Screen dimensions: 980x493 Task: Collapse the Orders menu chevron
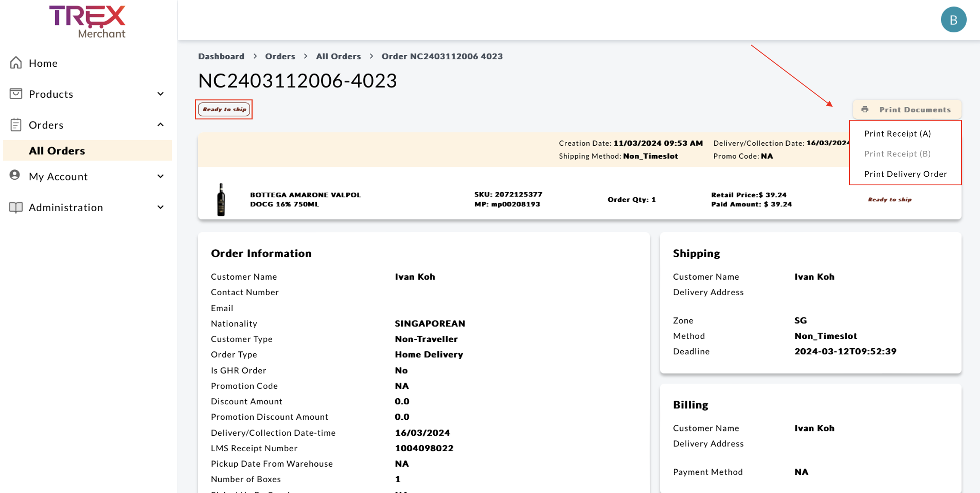pyautogui.click(x=161, y=125)
